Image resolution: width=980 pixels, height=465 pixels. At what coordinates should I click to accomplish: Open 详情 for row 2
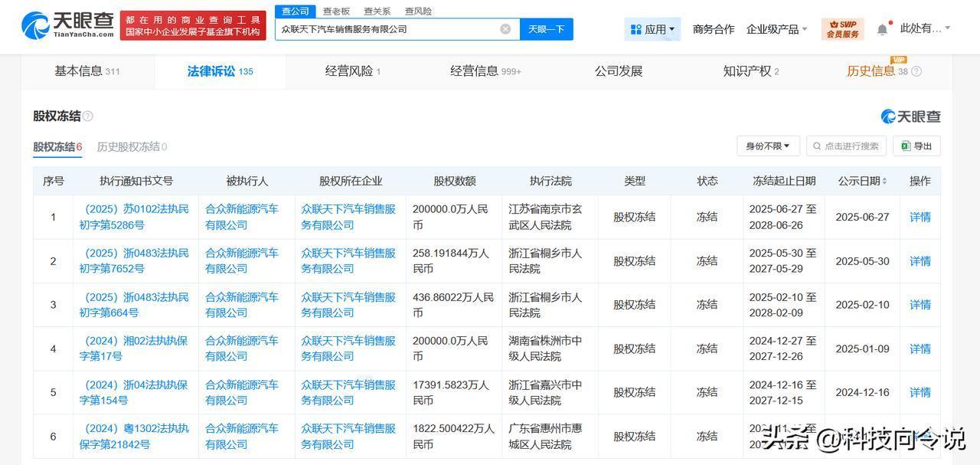[920, 261]
